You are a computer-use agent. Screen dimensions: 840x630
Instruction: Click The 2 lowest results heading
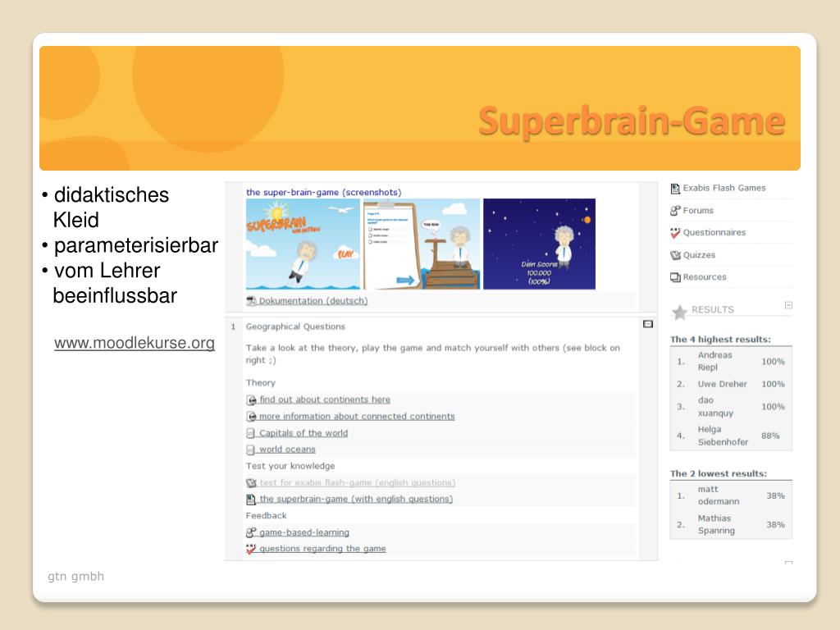[719, 474]
